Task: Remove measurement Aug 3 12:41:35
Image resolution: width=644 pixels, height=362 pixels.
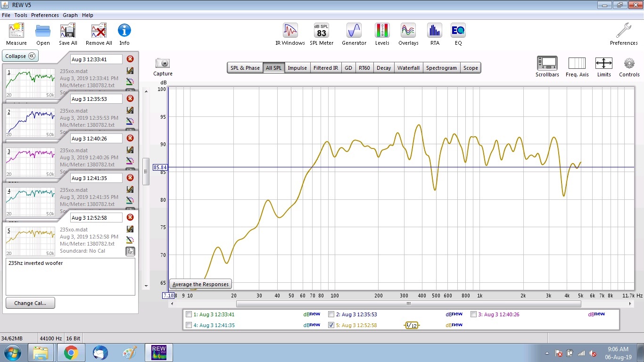Action: point(130,178)
